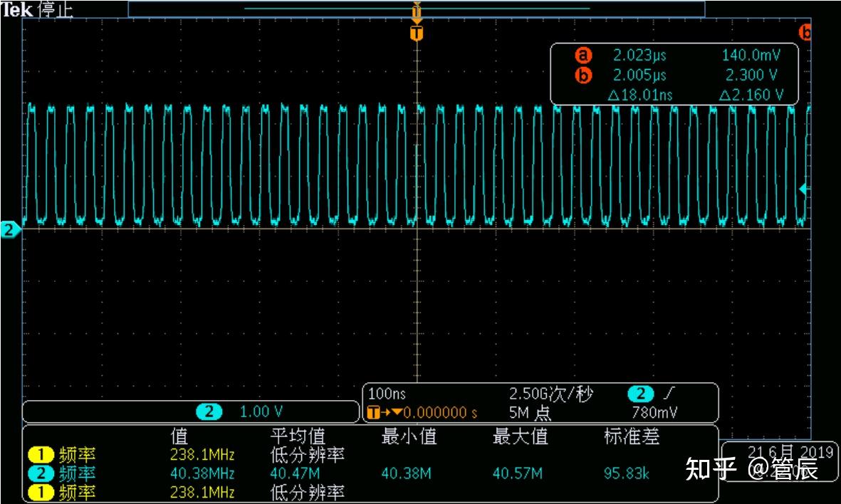Click the orange trigger T marker at screen top
Image resolution: width=841 pixels, height=504 pixels.
click(415, 31)
